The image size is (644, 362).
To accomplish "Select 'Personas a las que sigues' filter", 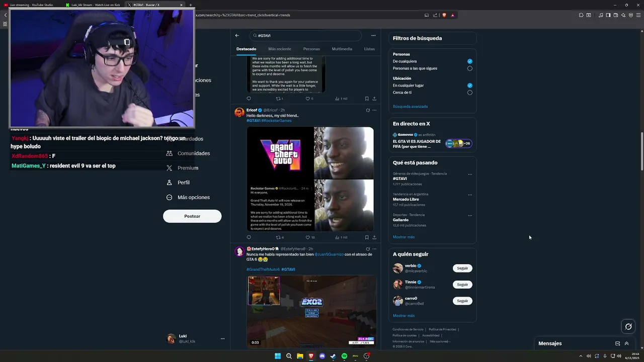I will pos(470,68).
